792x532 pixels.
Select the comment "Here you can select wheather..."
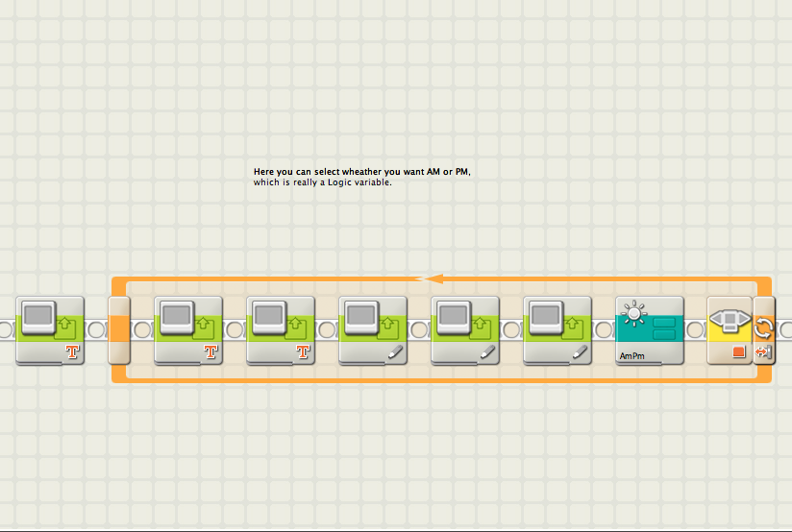point(362,177)
